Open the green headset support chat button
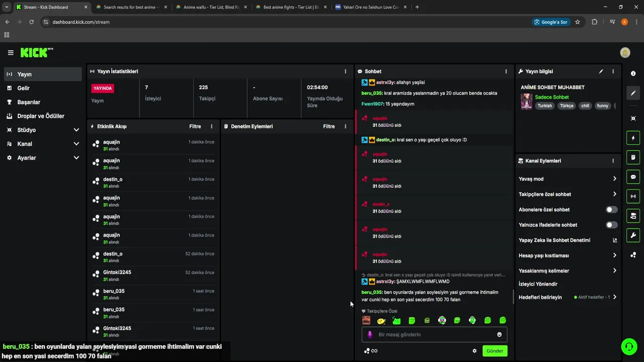 pos(628,346)
